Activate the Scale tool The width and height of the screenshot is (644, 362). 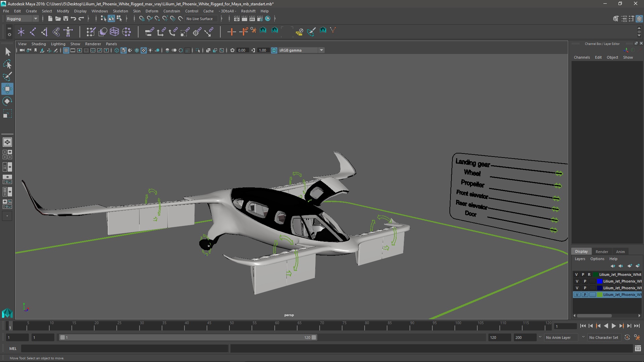7,114
